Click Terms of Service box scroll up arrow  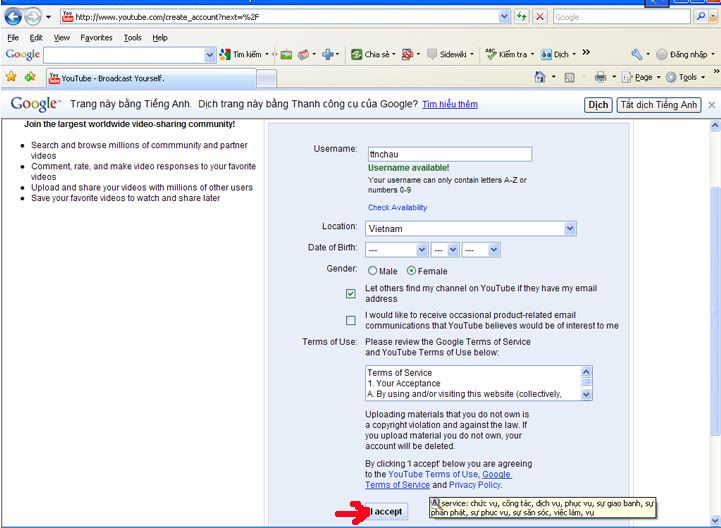[x=586, y=372]
